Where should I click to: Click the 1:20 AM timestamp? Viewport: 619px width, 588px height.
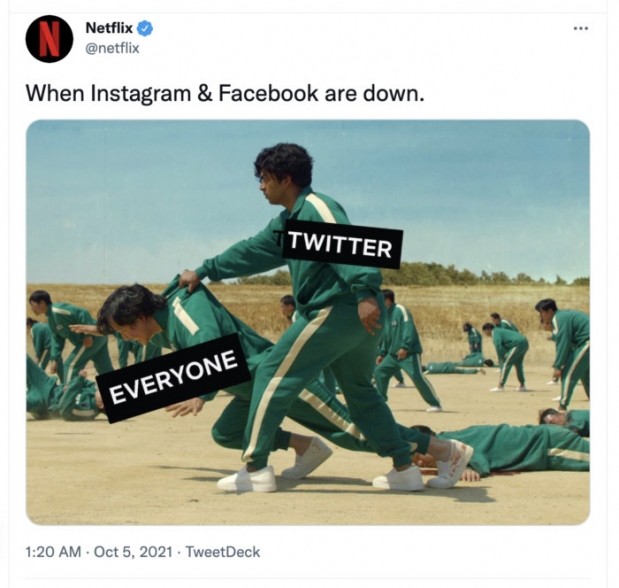pyautogui.click(x=53, y=551)
